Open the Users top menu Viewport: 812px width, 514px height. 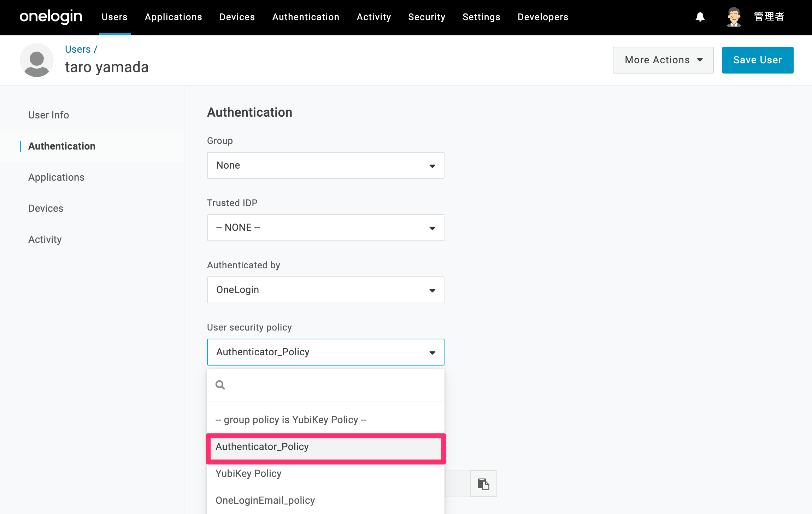(114, 17)
